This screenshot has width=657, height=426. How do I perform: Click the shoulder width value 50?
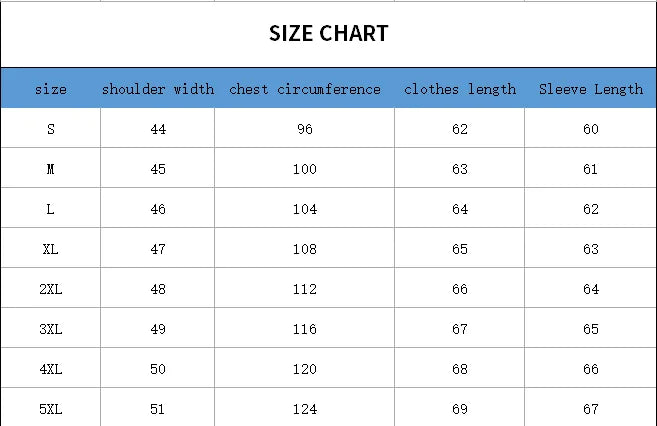tap(158, 369)
